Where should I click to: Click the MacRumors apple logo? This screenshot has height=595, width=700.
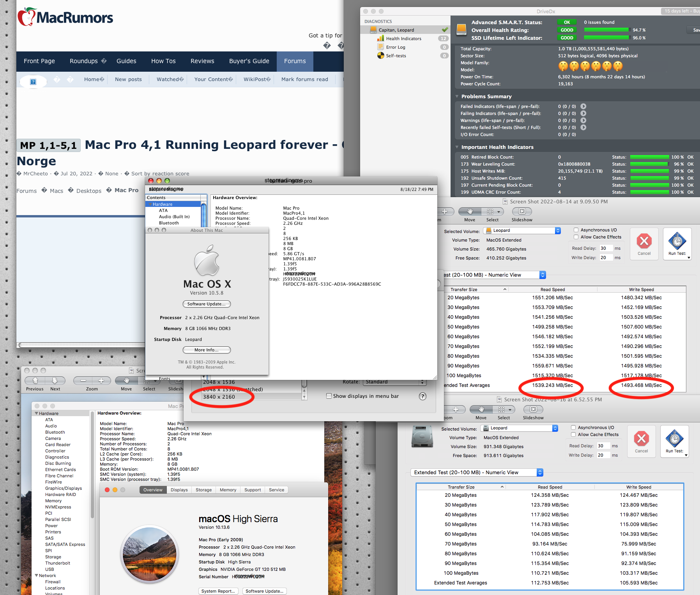click(27, 17)
